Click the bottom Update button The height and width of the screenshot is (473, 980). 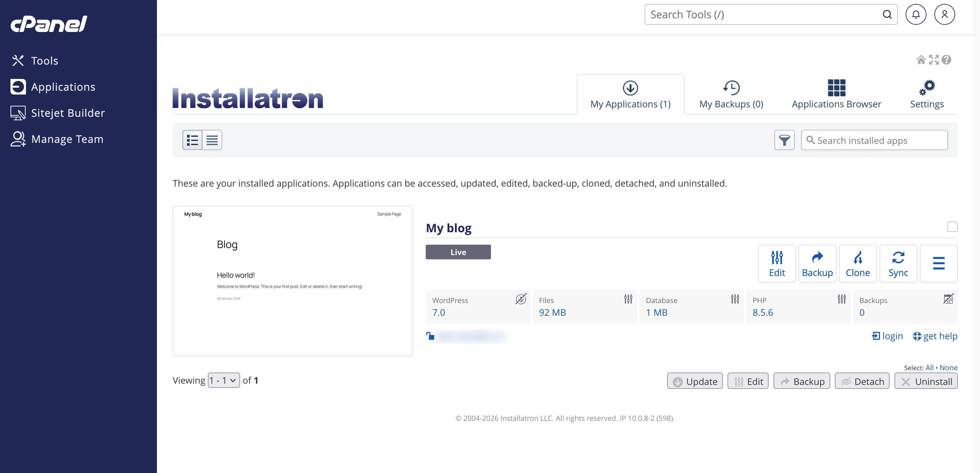[695, 381]
